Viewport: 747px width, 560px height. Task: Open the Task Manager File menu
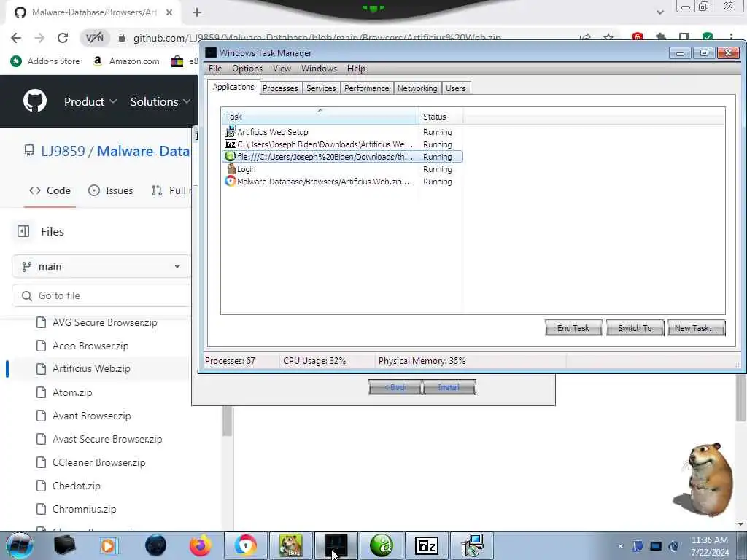coord(215,69)
